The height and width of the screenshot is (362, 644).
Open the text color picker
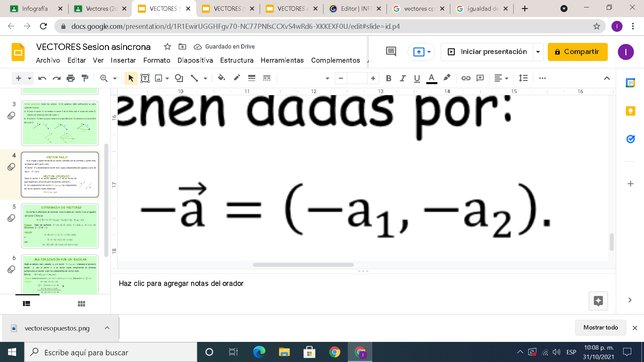[432, 78]
